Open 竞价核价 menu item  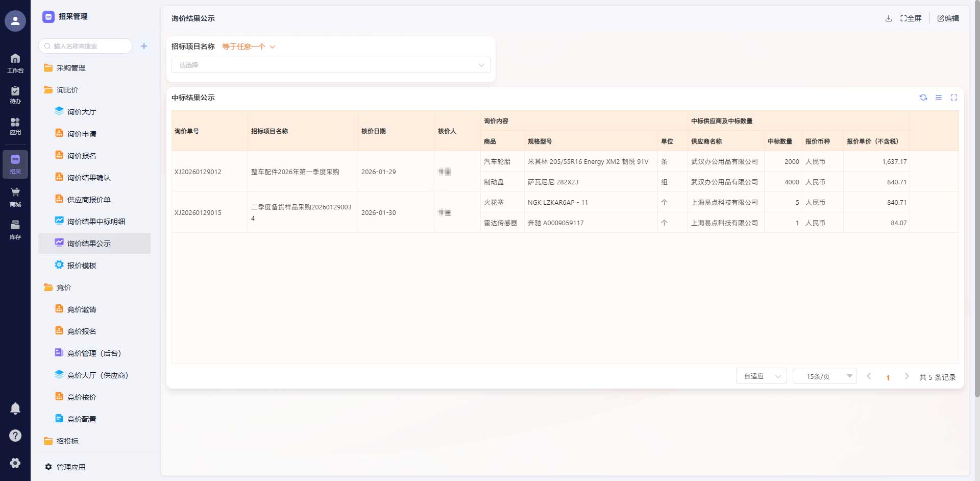[94, 397]
